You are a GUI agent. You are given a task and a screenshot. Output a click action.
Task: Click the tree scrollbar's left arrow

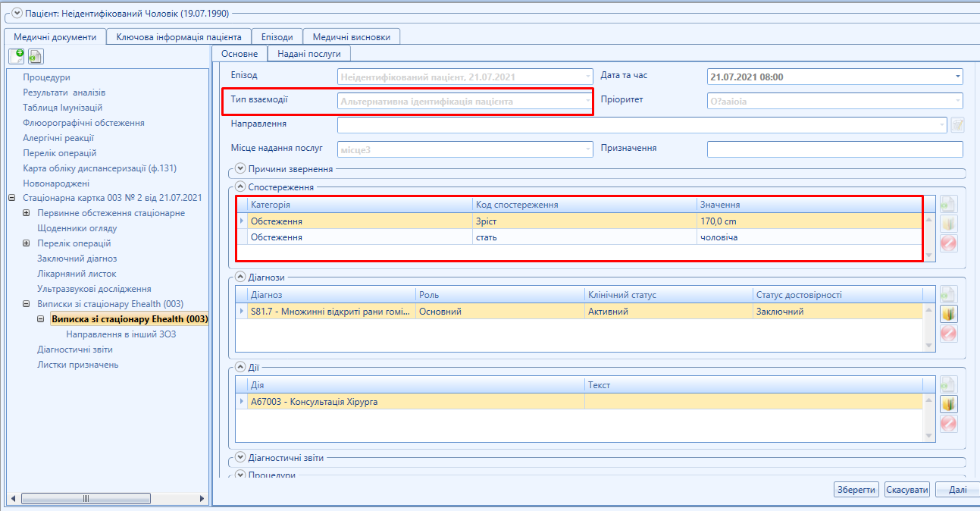tap(12, 499)
